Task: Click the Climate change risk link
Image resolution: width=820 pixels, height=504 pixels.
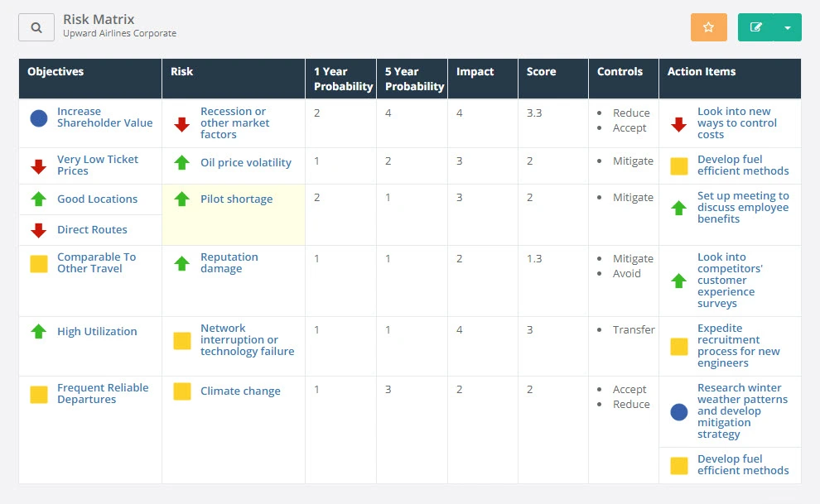Action: pos(240,391)
